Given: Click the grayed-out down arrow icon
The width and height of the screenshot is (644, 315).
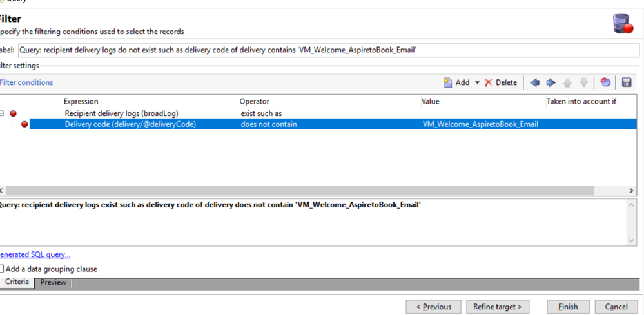Looking at the screenshot, I should (x=583, y=82).
